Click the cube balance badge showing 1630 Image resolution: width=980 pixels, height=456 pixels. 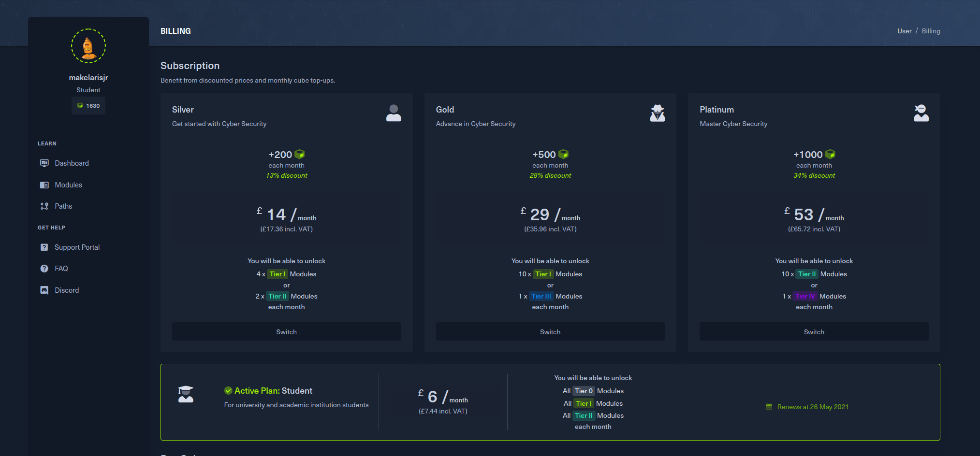coord(88,106)
